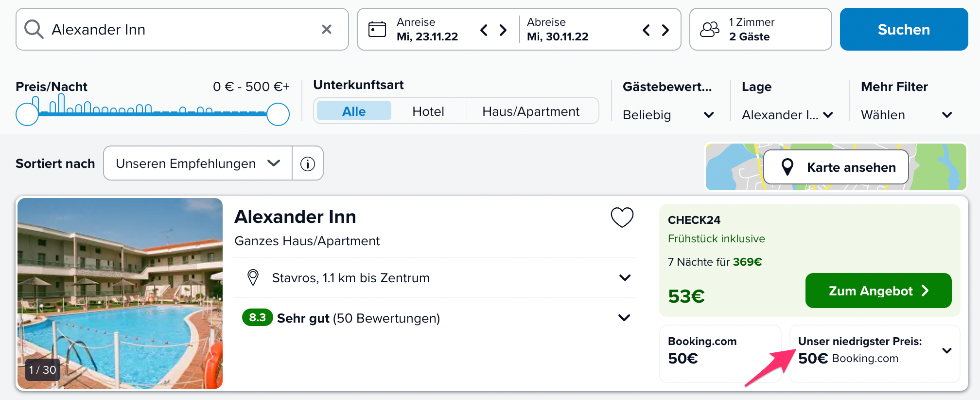Click the right price slider handle

(278, 114)
